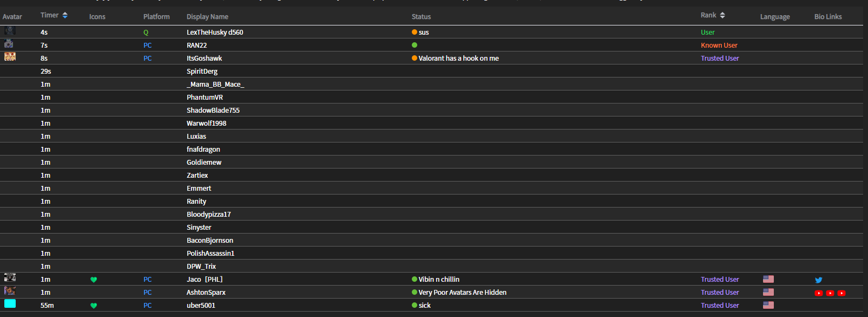Click the US flag in uber5001's row
The image size is (868, 317).
(x=768, y=305)
